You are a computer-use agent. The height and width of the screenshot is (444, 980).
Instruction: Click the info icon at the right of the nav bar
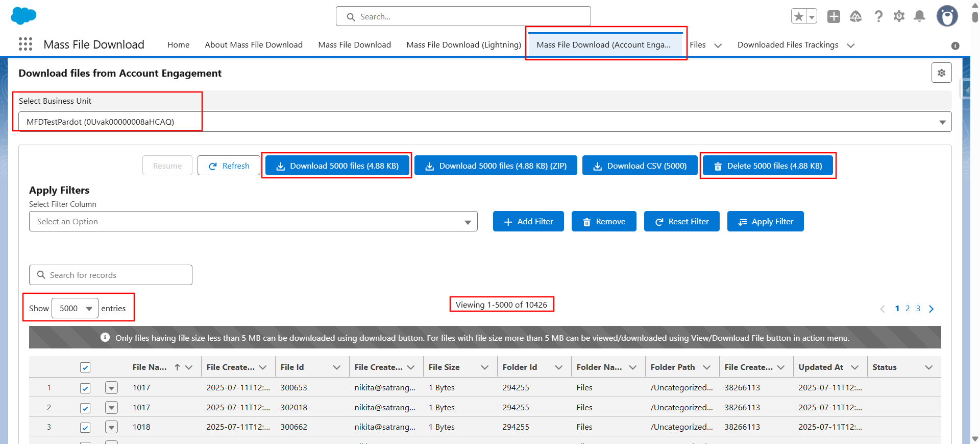click(x=955, y=45)
